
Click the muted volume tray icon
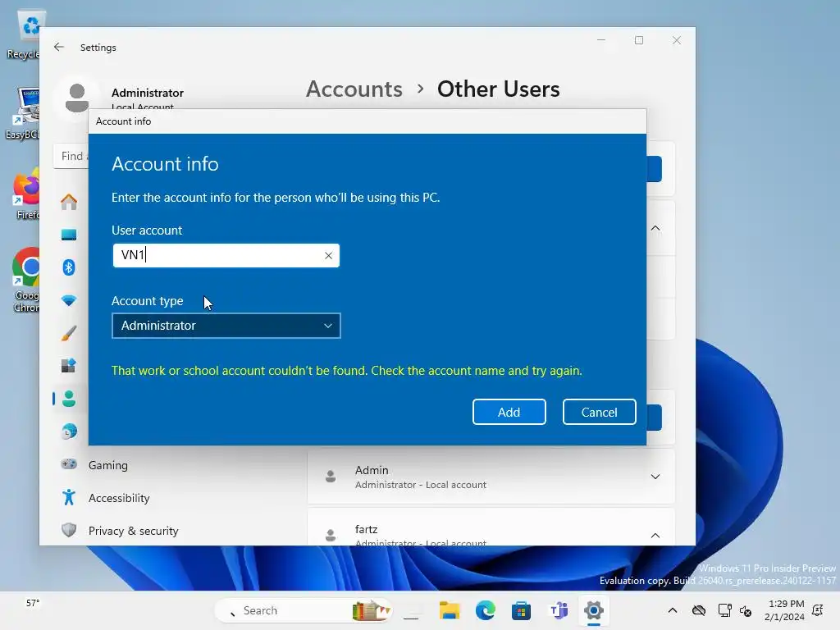coord(746,610)
